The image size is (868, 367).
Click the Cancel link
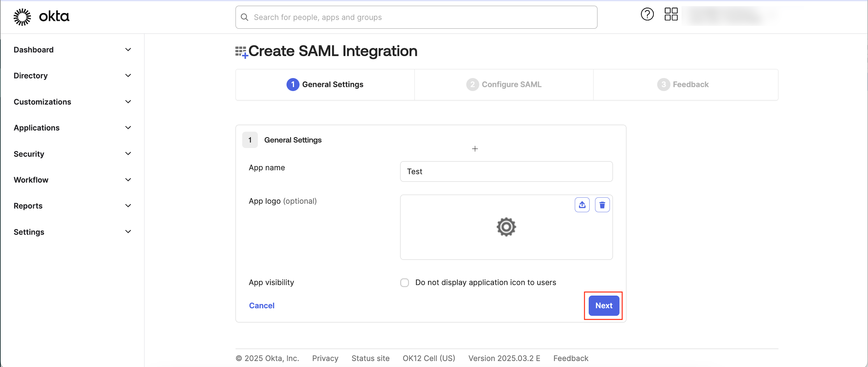click(261, 305)
